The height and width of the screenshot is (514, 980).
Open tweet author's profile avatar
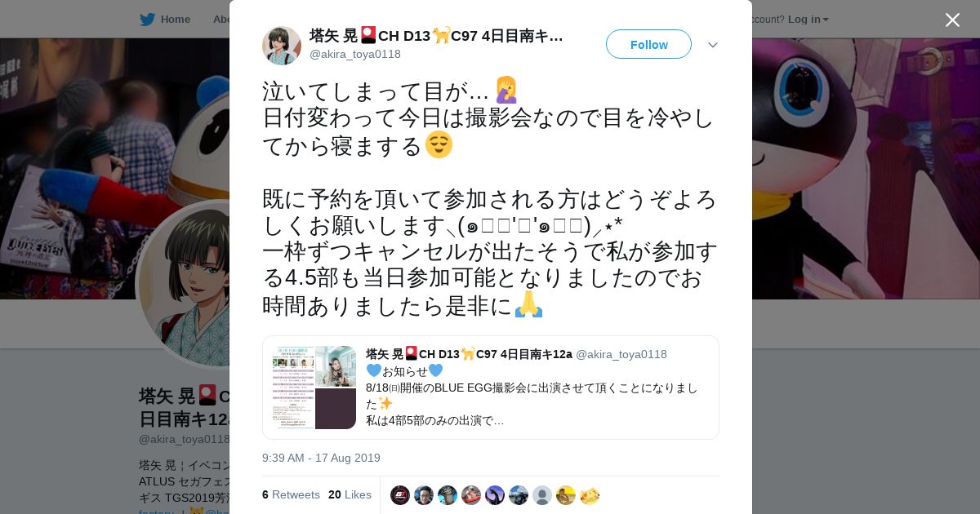click(282, 45)
